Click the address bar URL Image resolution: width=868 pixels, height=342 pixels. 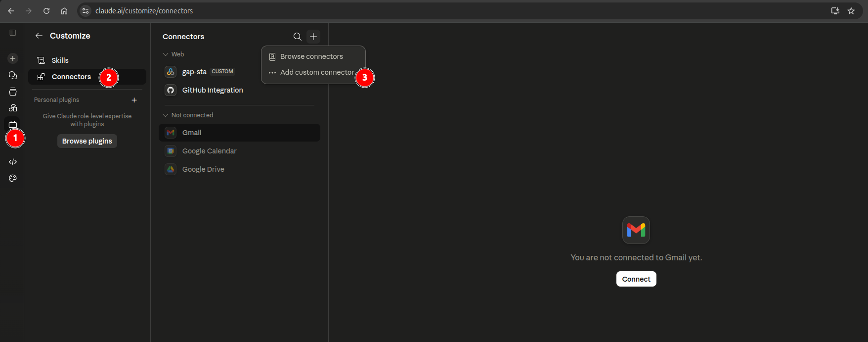[144, 11]
